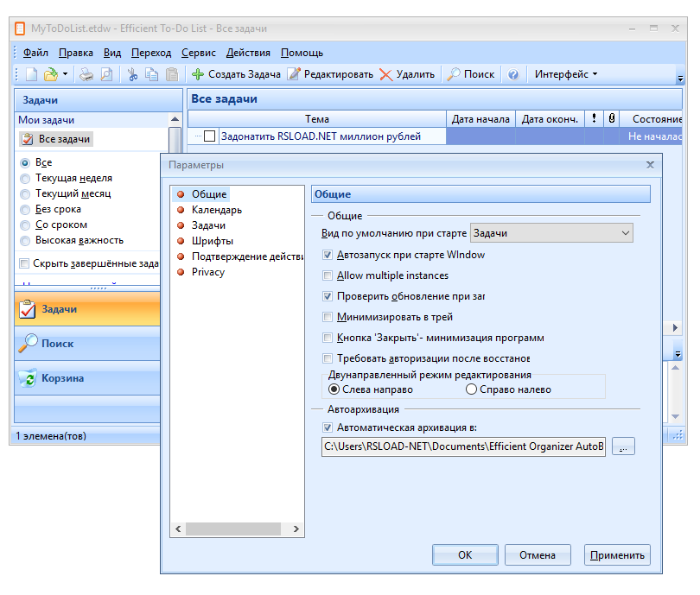Open the Переход menu
700x595 pixels.
click(151, 53)
